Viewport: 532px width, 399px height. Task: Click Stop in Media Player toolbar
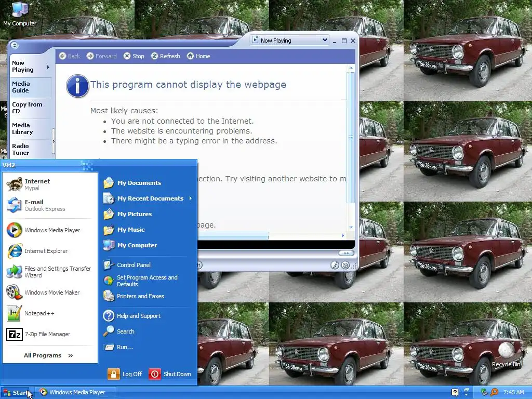(134, 56)
